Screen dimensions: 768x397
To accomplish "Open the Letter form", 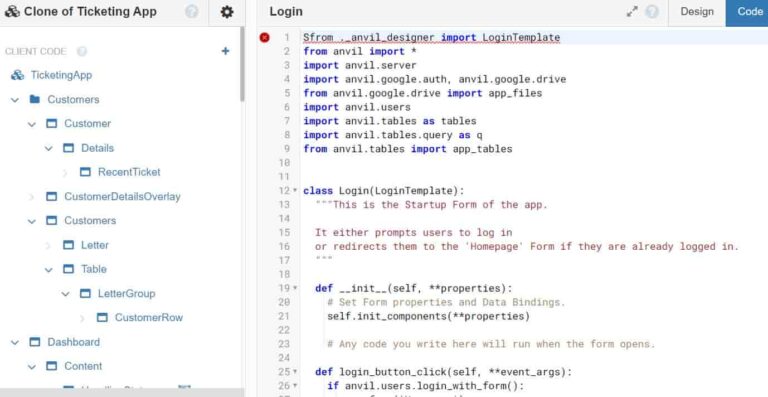I will (x=95, y=245).
